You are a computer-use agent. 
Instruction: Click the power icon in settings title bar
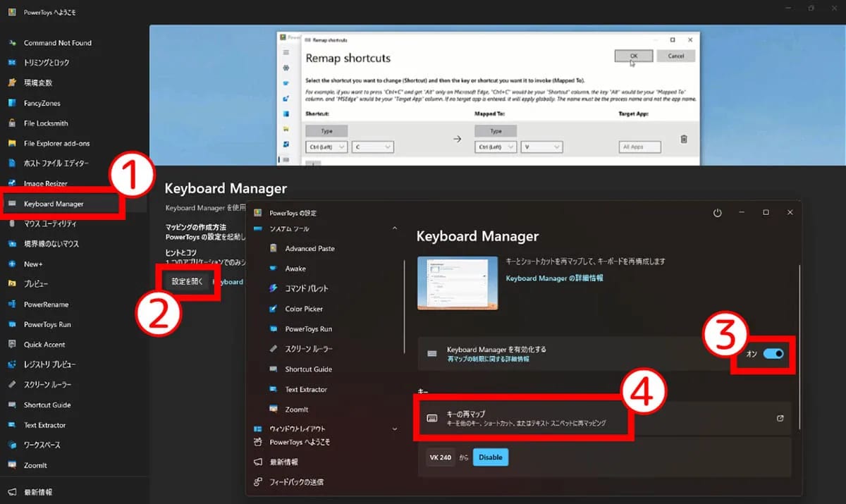(718, 212)
